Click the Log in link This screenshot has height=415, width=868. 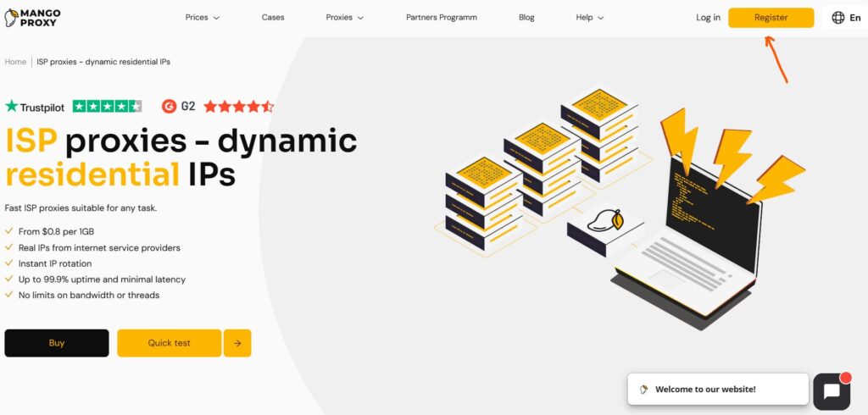(x=708, y=18)
